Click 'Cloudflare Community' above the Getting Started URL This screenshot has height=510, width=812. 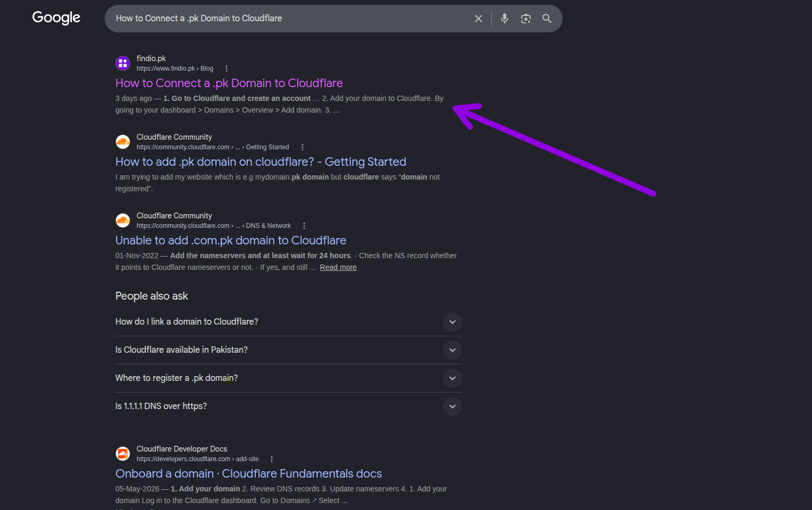click(x=174, y=137)
